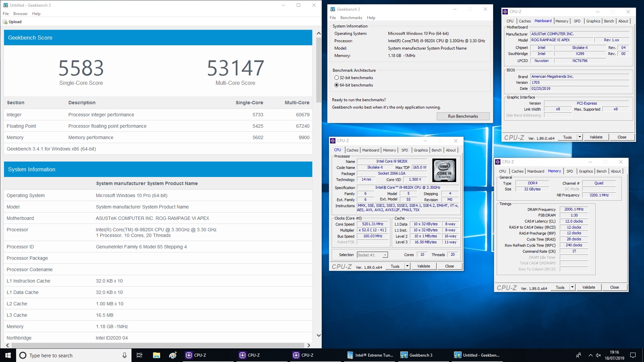Click scroll up arrow in Geekbench results
This screenshot has width=644, height=362.
click(x=319, y=33)
